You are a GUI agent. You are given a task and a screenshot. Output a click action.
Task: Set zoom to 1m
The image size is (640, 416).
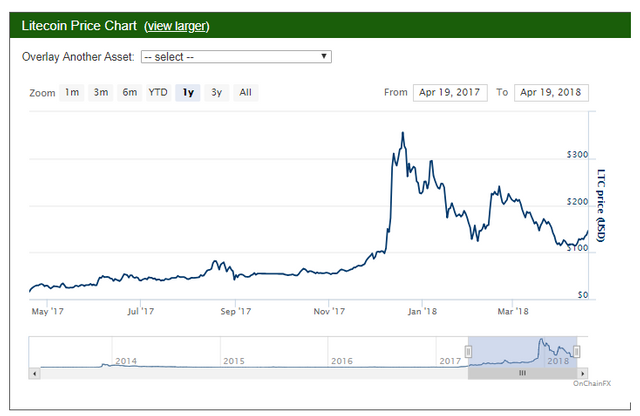point(72,93)
